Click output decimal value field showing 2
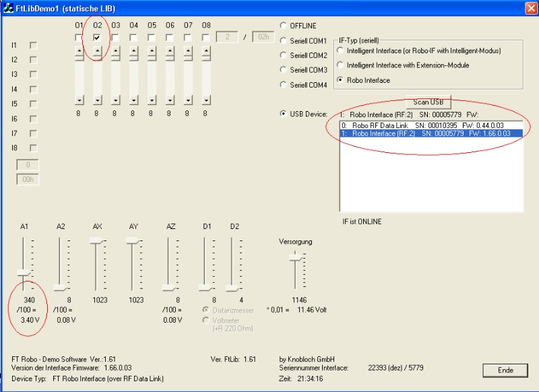 pos(227,37)
